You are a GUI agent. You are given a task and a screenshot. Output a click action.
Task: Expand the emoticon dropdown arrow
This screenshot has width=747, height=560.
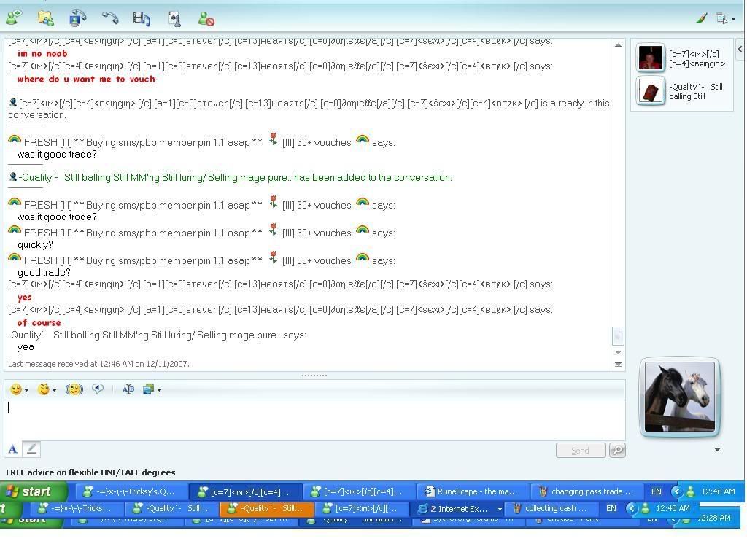point(27,391)
